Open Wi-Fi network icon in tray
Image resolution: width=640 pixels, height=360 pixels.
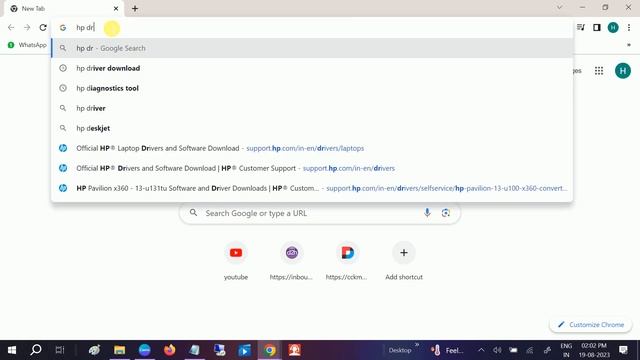tap(530, 350)
